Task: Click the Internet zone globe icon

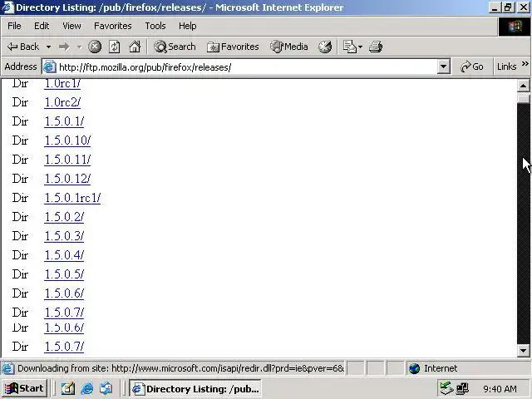Action: 414,368
